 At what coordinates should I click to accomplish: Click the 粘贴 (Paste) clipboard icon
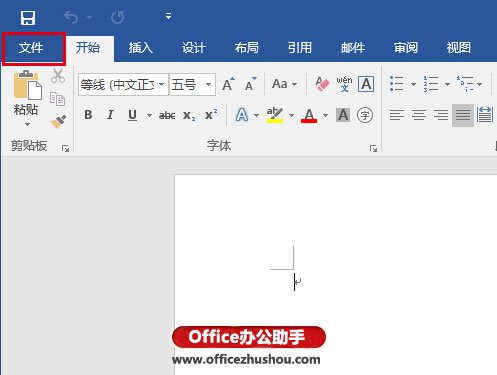28,85
